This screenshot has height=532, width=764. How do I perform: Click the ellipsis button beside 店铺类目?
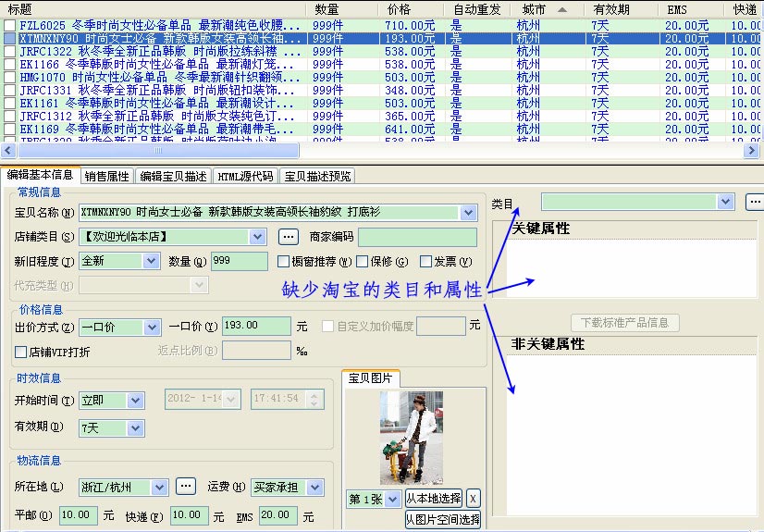click(289, 237)
